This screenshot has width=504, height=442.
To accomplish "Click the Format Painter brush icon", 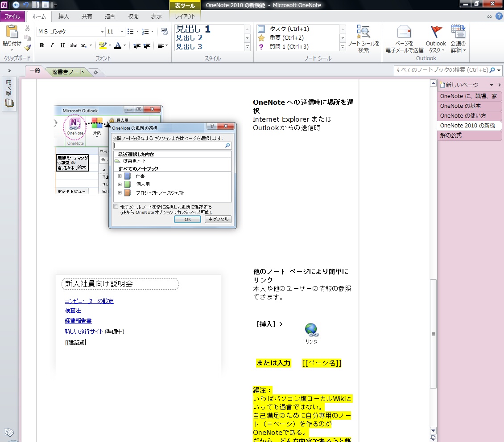I will 28,47.
